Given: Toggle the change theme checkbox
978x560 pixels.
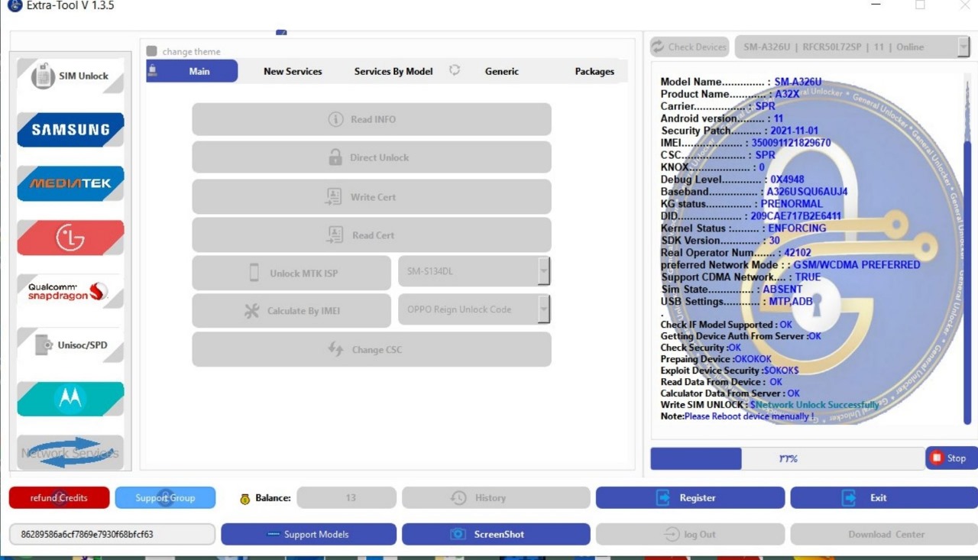Looking at the screenshot, I should [x=151, y=51].
